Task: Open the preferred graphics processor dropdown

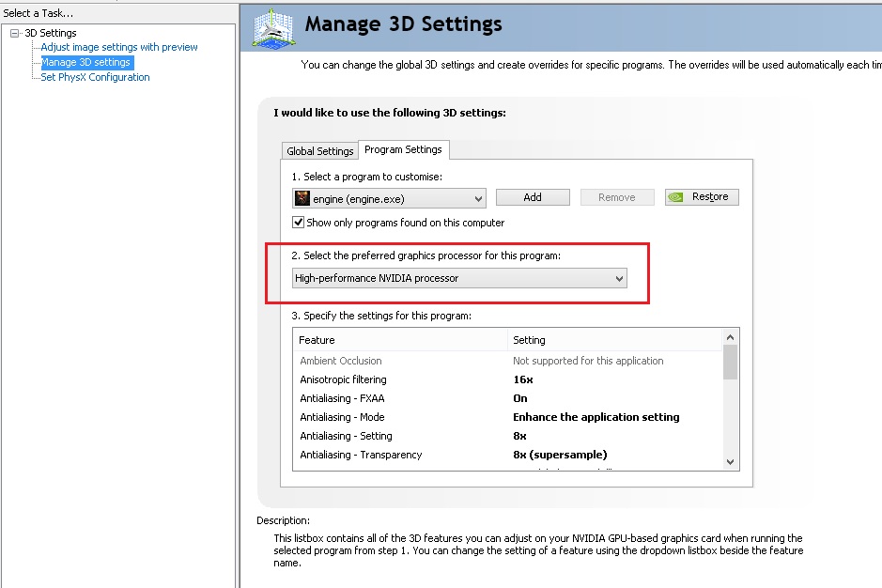Action: point(459,279)
